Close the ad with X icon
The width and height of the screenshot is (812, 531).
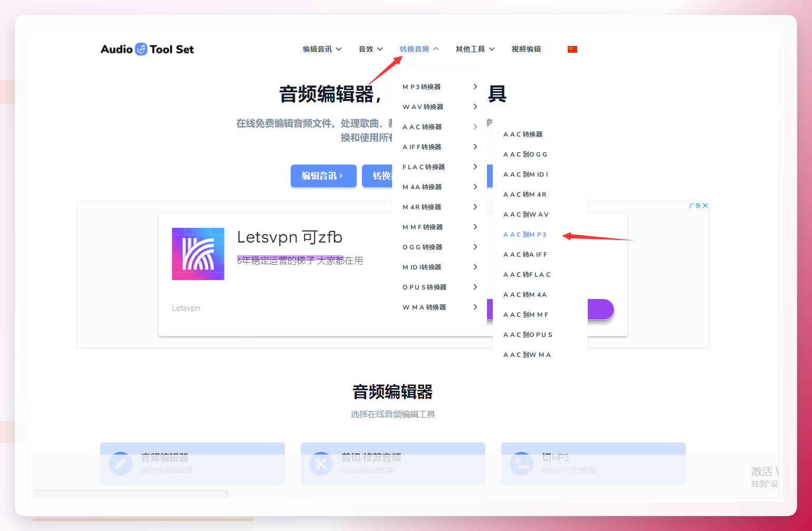pyautogui.click(x=705, y=205)
